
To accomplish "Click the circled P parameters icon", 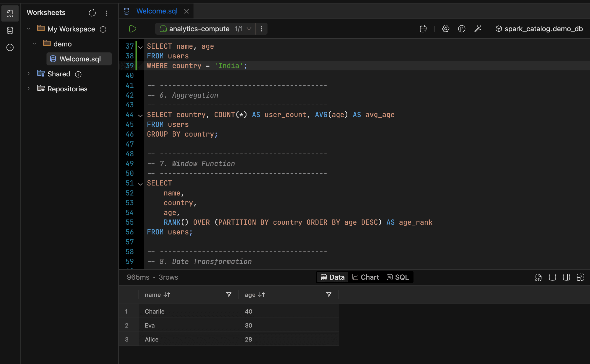I will point(461,29).
